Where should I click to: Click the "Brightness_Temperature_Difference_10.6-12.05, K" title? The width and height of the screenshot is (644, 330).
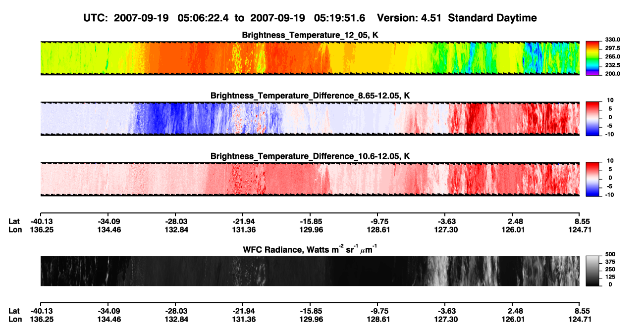(310, 156)
